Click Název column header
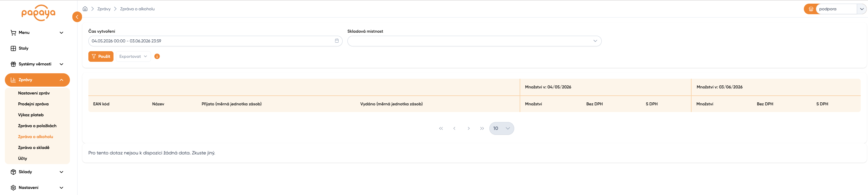 click(158, 104)
